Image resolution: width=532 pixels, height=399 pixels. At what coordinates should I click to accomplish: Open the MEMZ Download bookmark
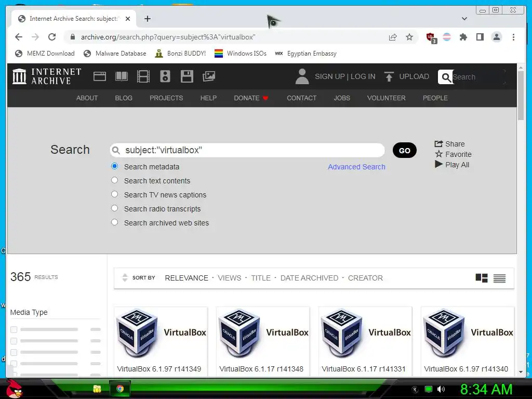[45, 54]
